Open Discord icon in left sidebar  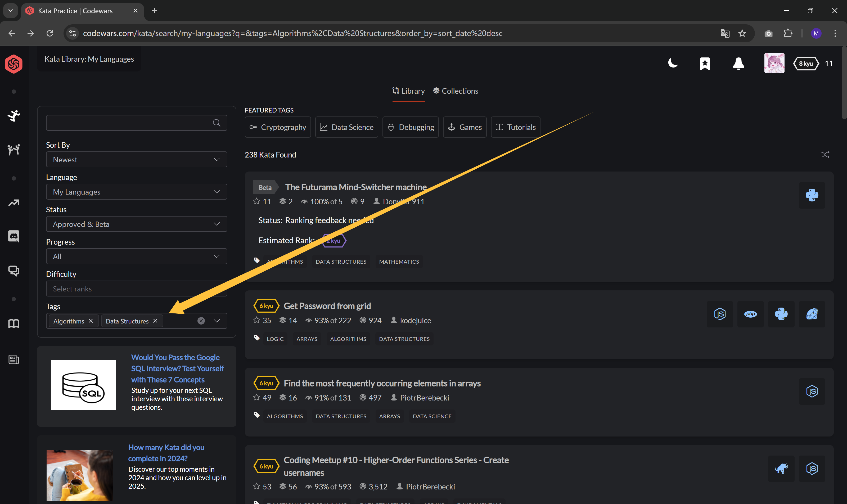13,236
